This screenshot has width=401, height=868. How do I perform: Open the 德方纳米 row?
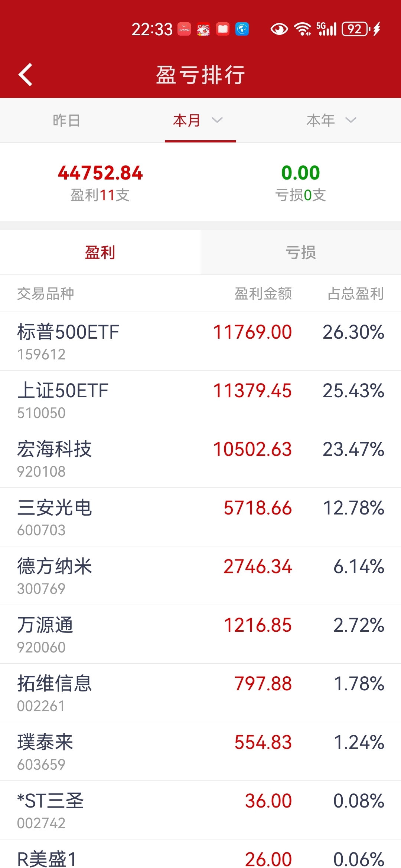(200, 576)
